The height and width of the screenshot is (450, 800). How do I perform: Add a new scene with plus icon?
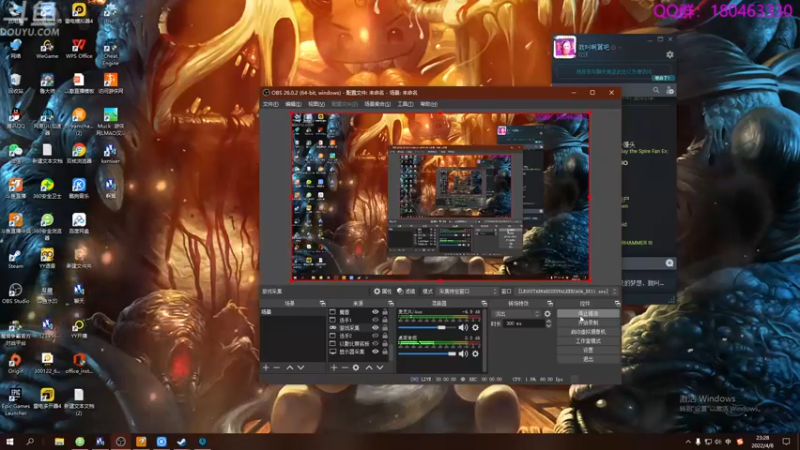coord(266,367)
